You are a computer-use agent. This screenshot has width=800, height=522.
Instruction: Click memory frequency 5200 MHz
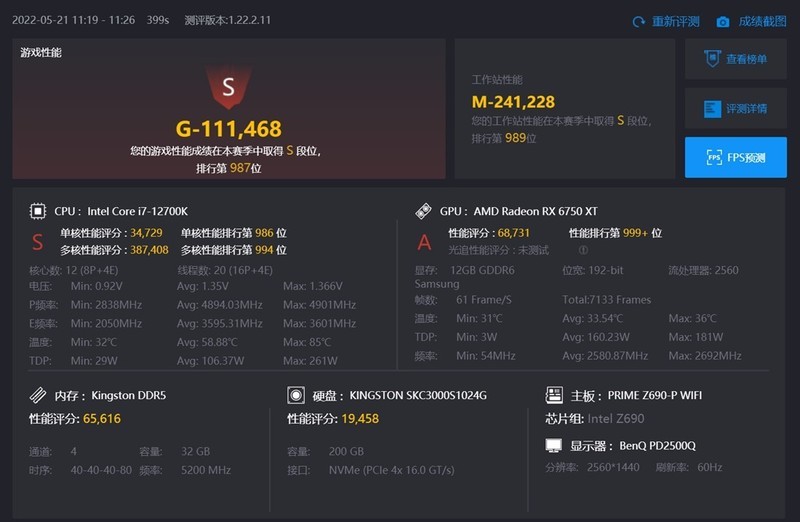206,470
